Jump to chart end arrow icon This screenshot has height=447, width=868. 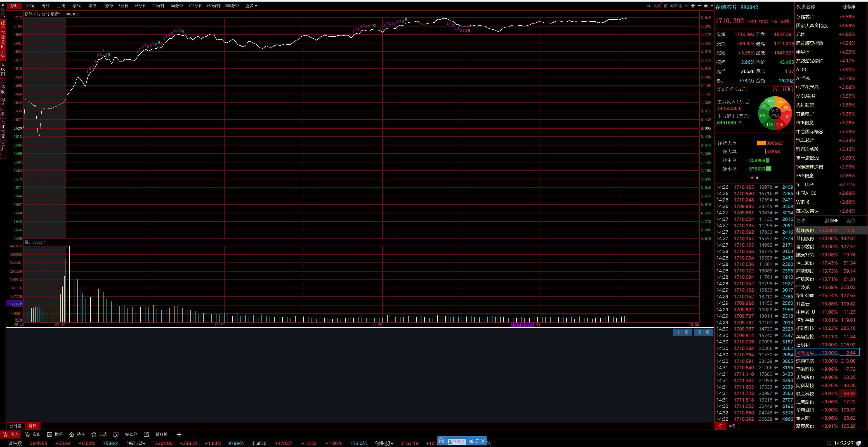click(x=706, y=6)
